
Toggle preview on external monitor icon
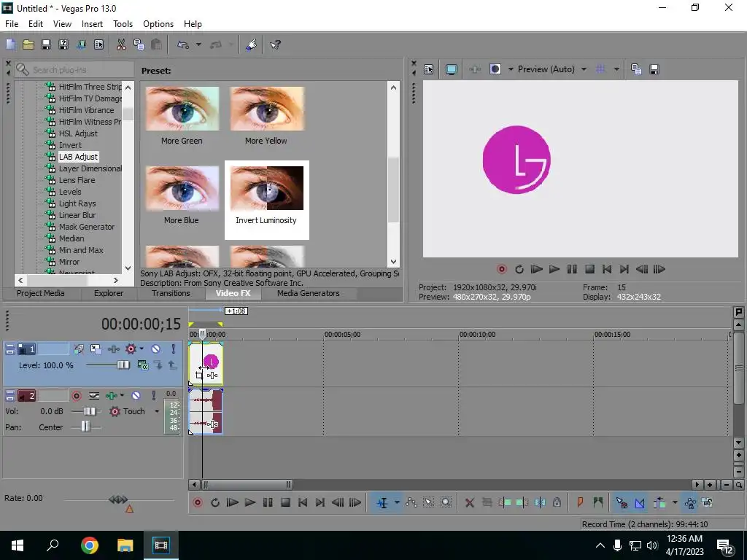(x=451, y=69)
